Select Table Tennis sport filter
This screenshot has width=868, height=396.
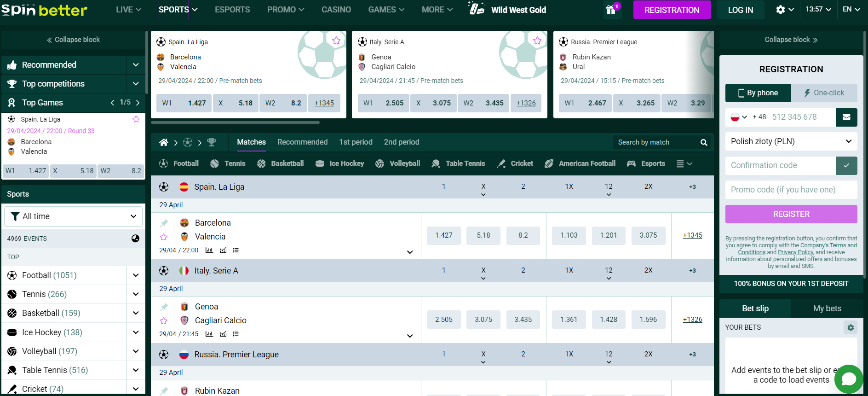458,163
